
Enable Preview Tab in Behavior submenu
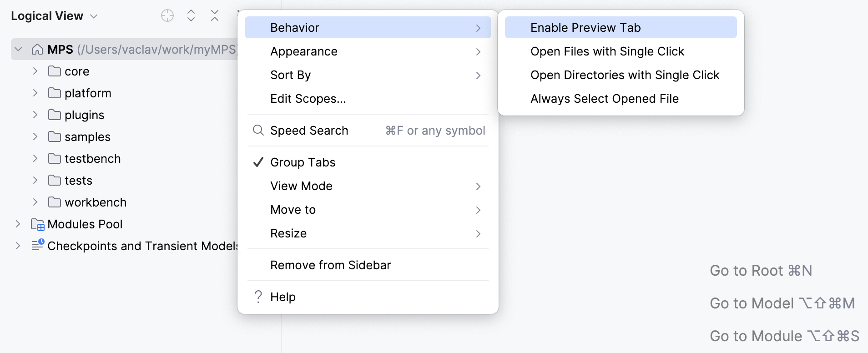[585, 28]
